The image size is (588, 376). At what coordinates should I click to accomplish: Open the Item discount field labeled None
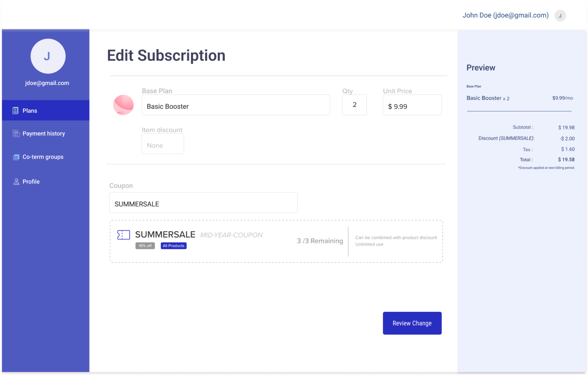162,144
